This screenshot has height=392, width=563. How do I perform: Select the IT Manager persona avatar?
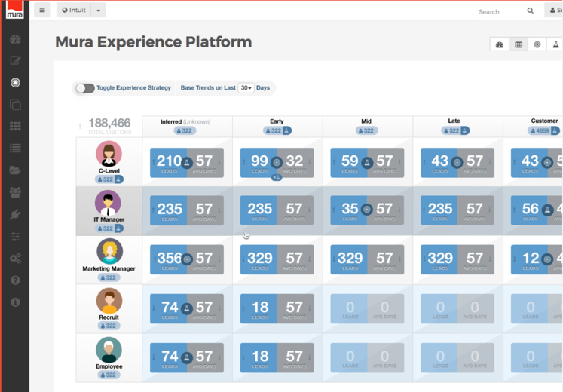pos(108,203)
